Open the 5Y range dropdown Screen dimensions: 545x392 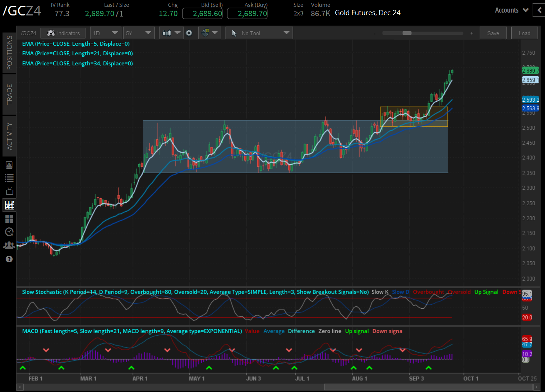click(139, 33)
